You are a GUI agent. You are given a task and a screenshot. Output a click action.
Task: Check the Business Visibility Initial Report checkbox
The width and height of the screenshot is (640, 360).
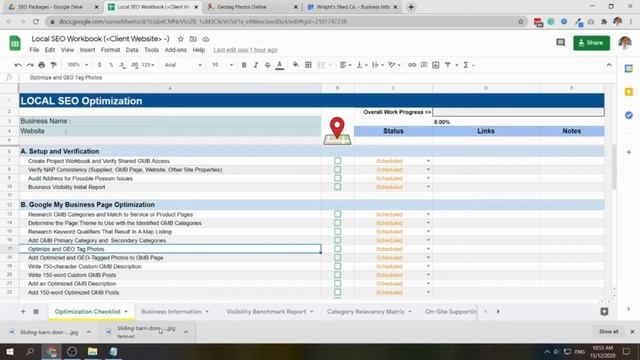coord(338,187)
